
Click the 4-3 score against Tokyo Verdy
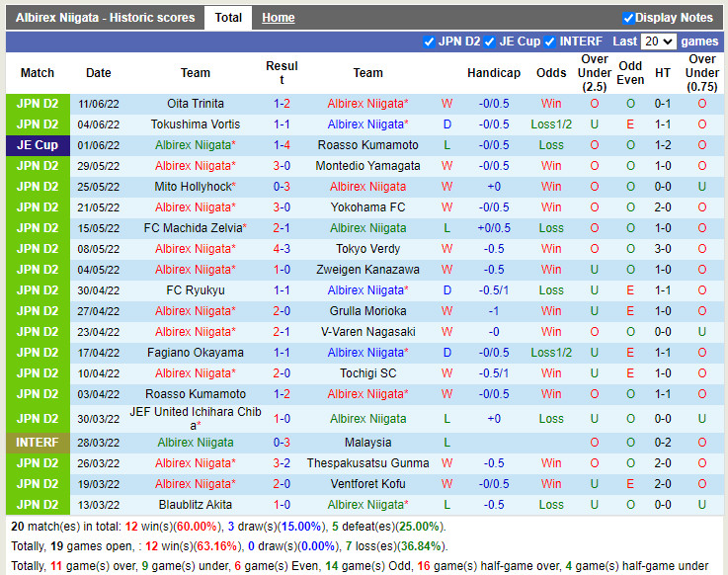[282, 249]
